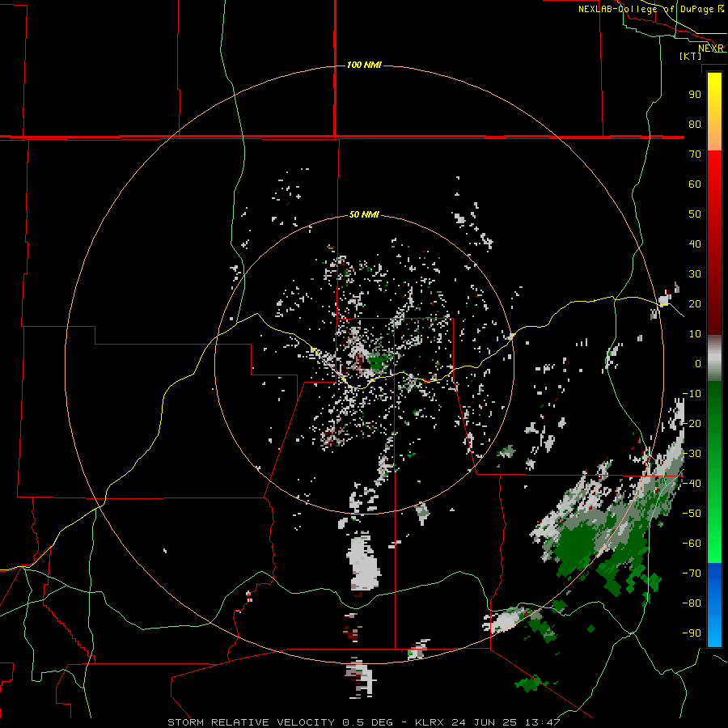Click the -70 value on the velocity scale

tap(692, 574)
